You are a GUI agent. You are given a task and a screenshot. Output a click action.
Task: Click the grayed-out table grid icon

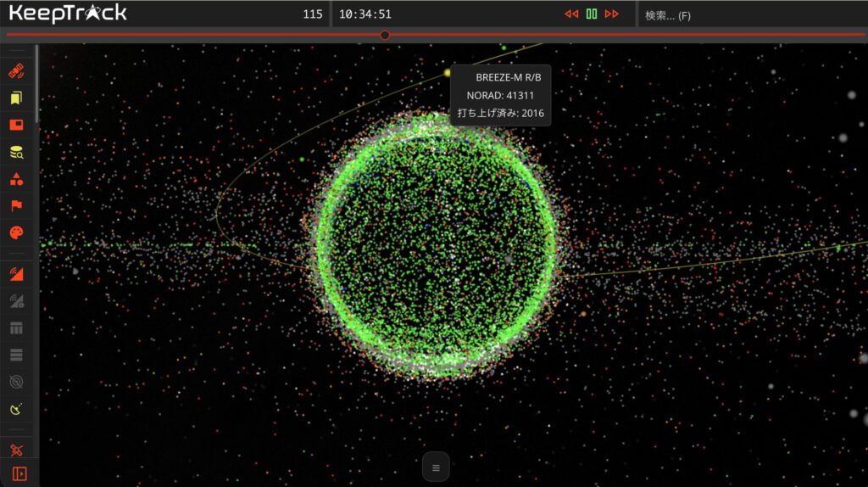point(16,327)
